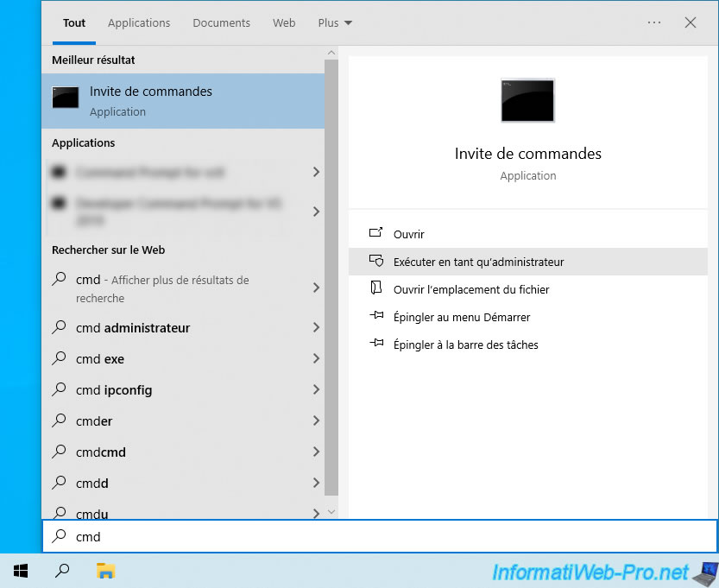Expand arrow for cmd ipconfig suggestion

(x=316, y=389)
